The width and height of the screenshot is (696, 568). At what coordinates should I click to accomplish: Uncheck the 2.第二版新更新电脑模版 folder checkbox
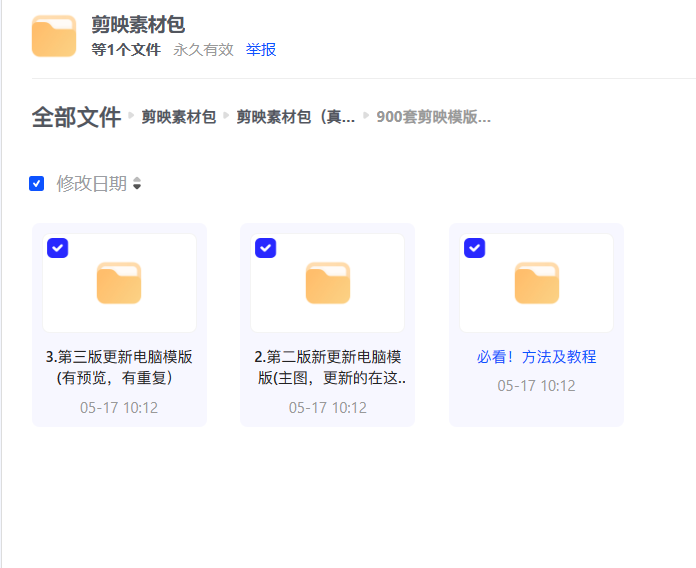pyautogui.click(x=265, y=247)
